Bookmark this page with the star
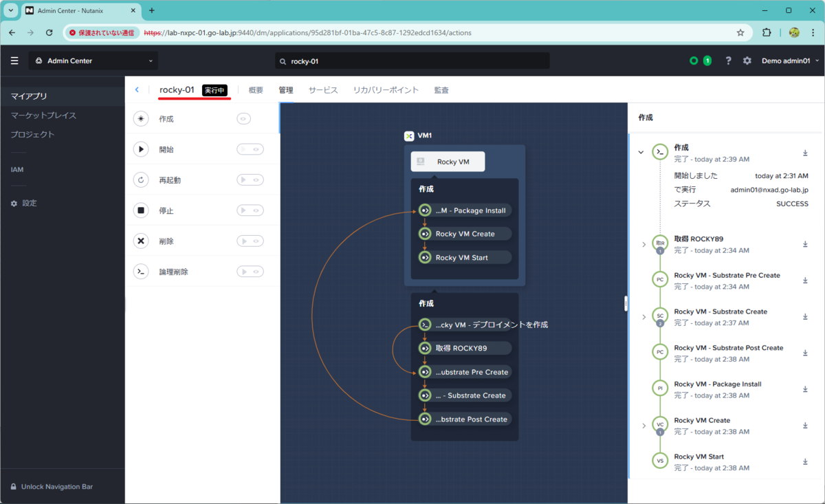The width and height of the screenshot is (825, 504). [x=740, y=32]
